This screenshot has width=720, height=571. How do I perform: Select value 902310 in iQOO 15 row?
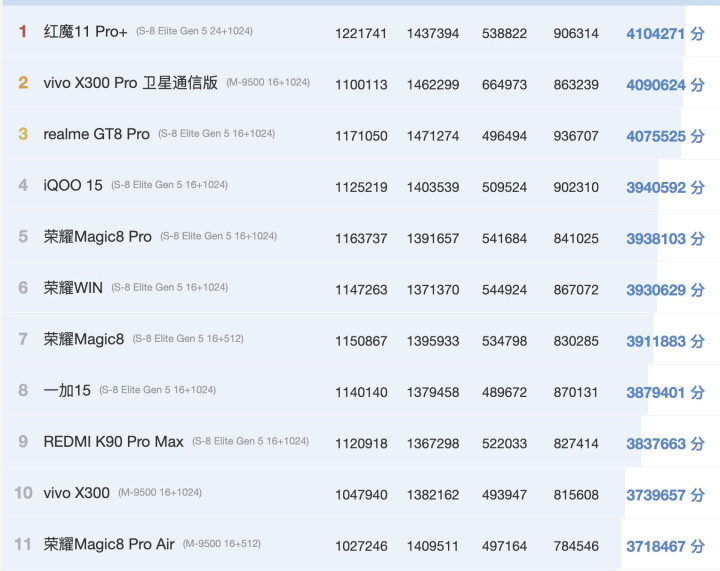576,187
